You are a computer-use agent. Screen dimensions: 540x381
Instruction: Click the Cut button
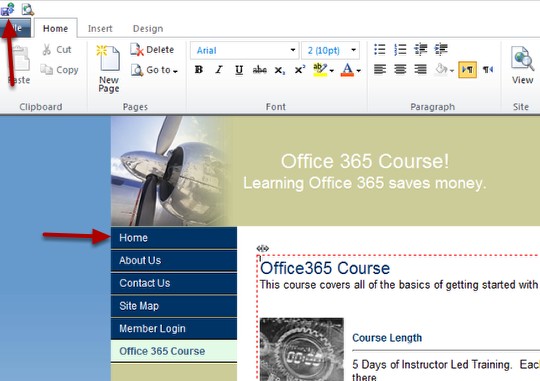(x=57, y=50)
